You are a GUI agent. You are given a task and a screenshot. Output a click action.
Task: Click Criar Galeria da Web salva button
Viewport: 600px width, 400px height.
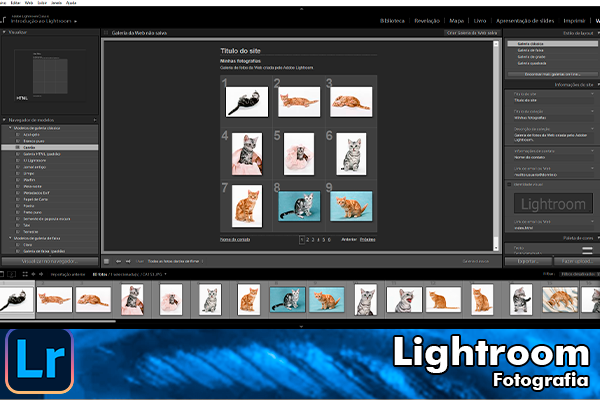click(x=472, y=33)
